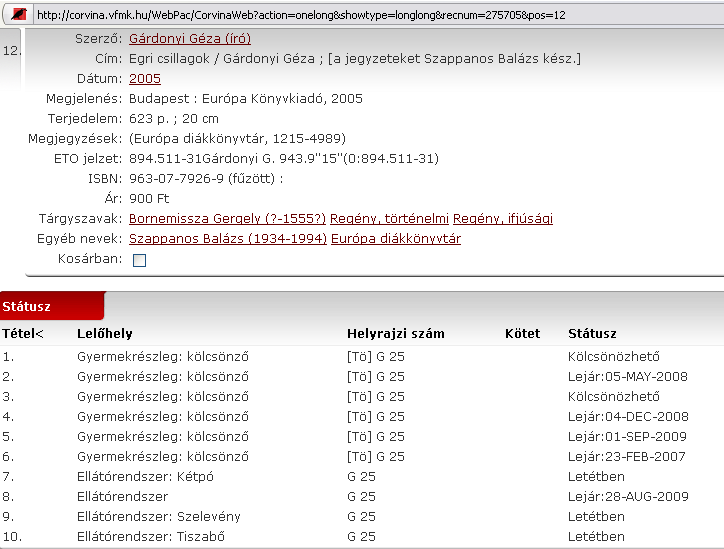Open subject link Bornemissza Gergely (?-1555?)

pos(227,218)
